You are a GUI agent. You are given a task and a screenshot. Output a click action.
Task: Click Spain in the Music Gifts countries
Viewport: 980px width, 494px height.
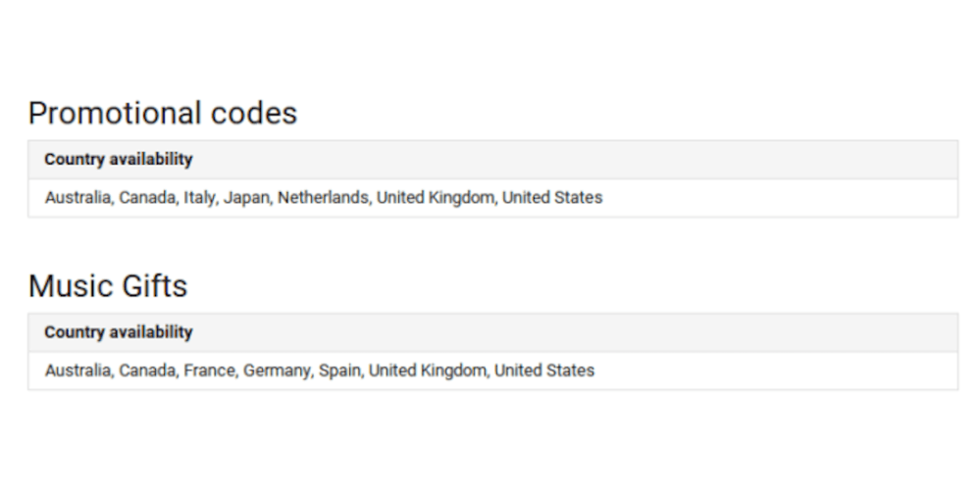[339, 371]
